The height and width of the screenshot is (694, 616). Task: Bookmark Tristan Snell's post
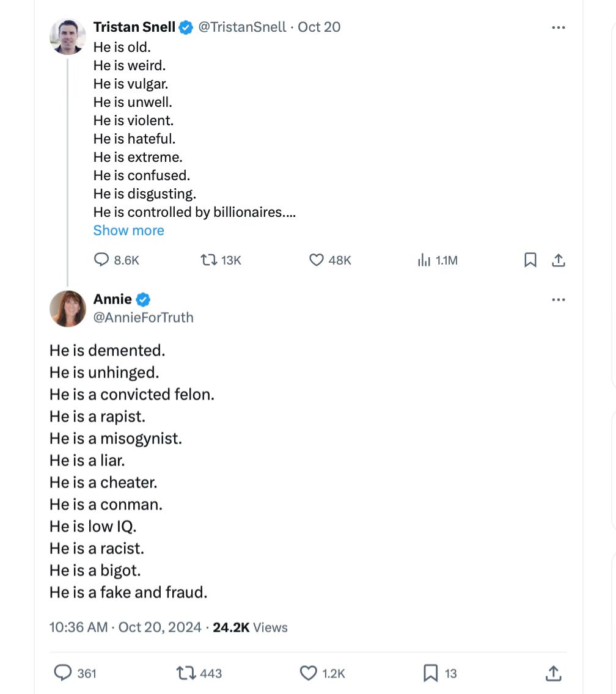530,260
